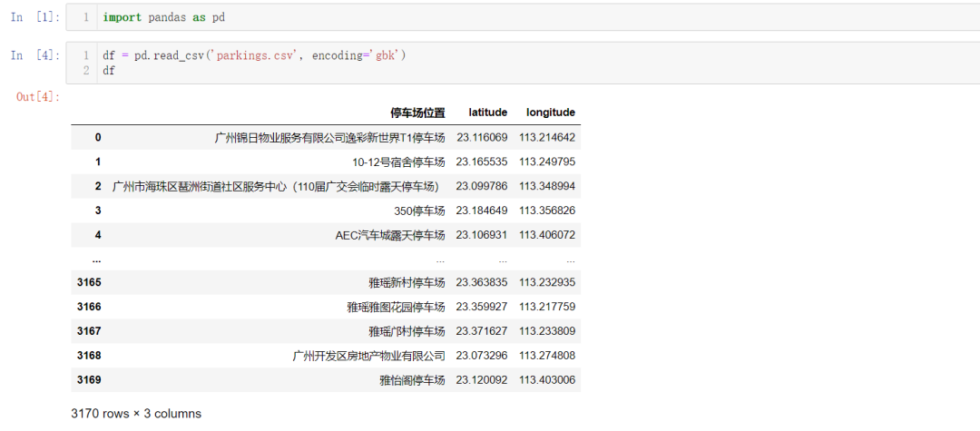Click the 3170 rows × 3 columns summary
The height and width of the screenshot is (431, 980).
[136, 414]
